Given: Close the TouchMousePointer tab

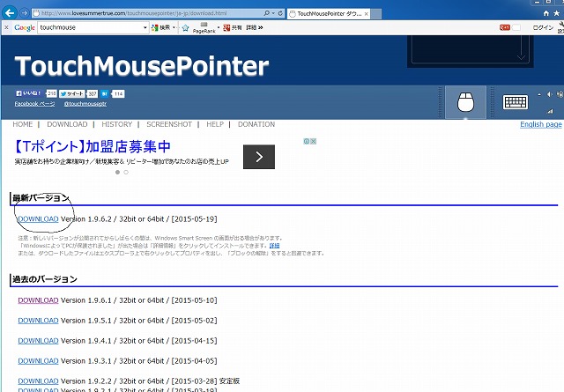Looking at the screenshot, I should point(367,14).
